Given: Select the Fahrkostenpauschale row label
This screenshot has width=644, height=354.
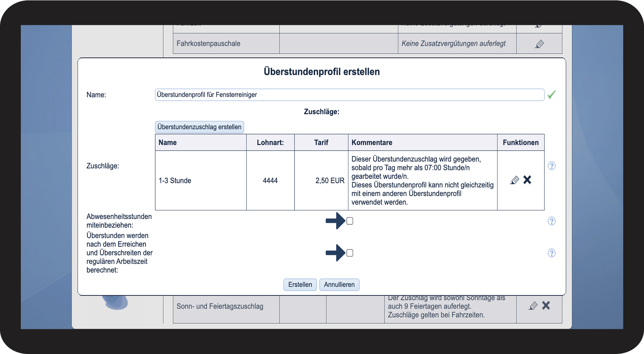Looking at the screenshot, I should [x=208, y=43].
